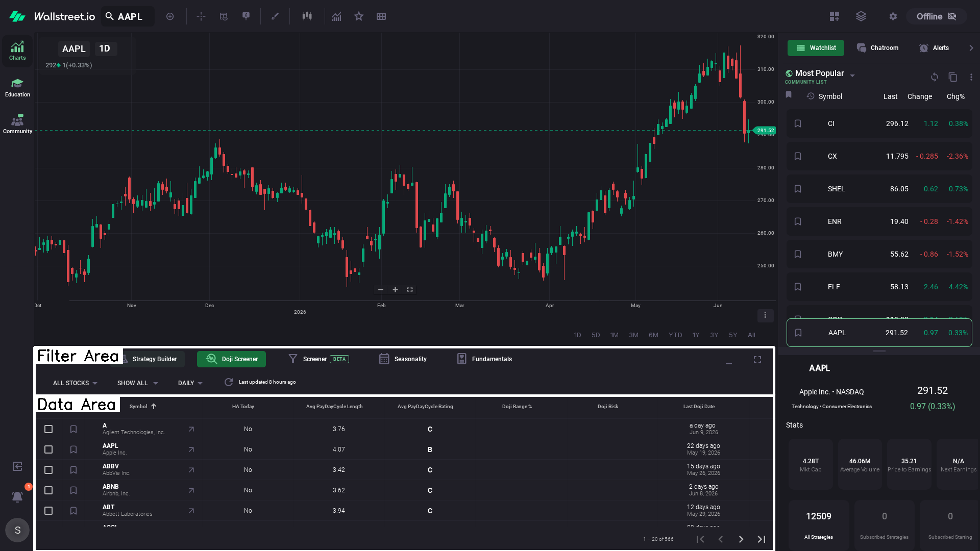Click the logout icon in sidebar

17,466
